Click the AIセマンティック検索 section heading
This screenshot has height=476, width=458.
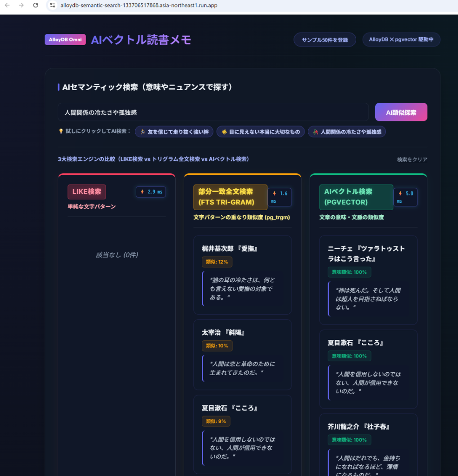point(147,87)
